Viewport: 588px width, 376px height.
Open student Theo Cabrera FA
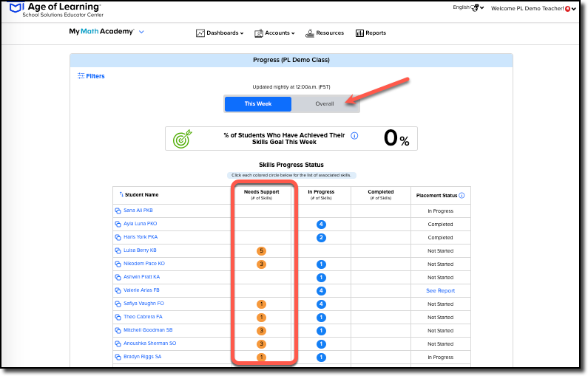[143, 317]
